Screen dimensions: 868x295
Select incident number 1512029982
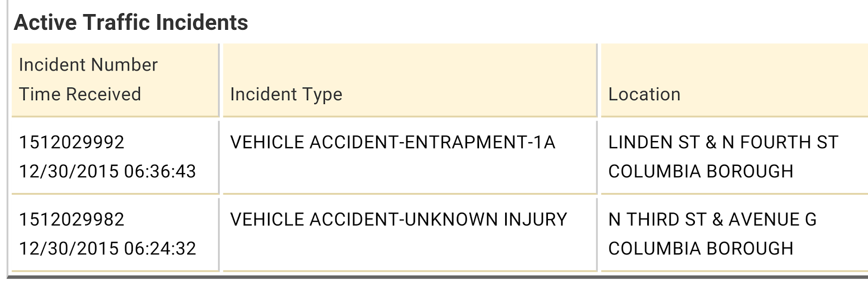(72, 220)
